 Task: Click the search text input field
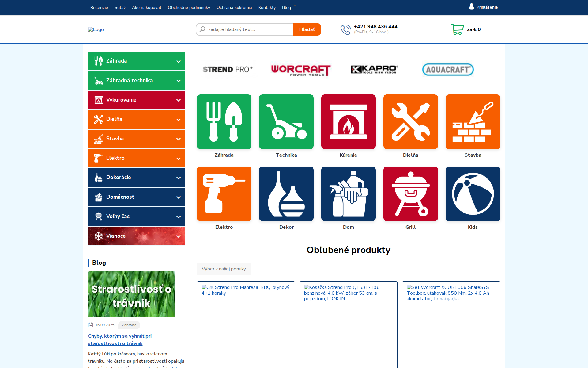[248, 29]
